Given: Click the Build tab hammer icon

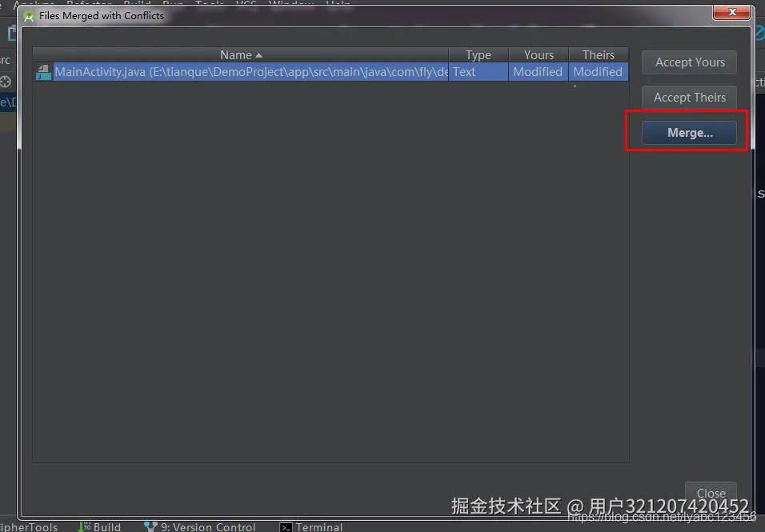Looking at the screenshot, I should coord(84,526).
